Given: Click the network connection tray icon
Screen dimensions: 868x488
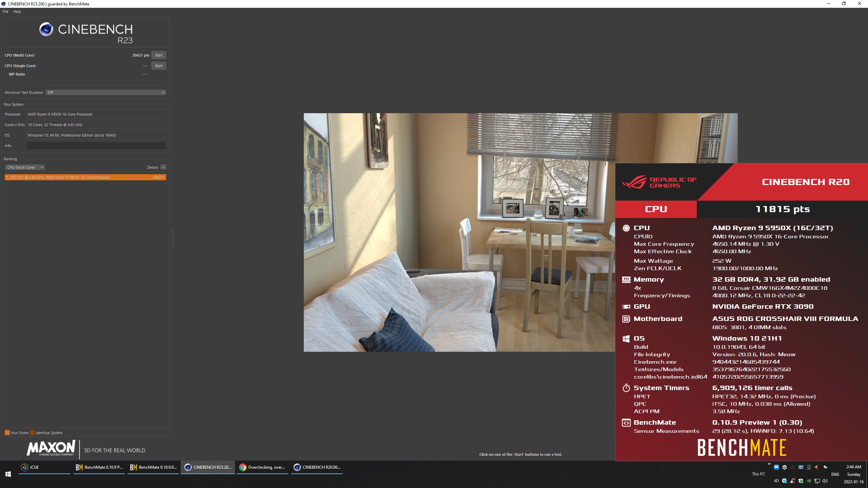Looking at the screenshot, I should (x=817, y=481).
